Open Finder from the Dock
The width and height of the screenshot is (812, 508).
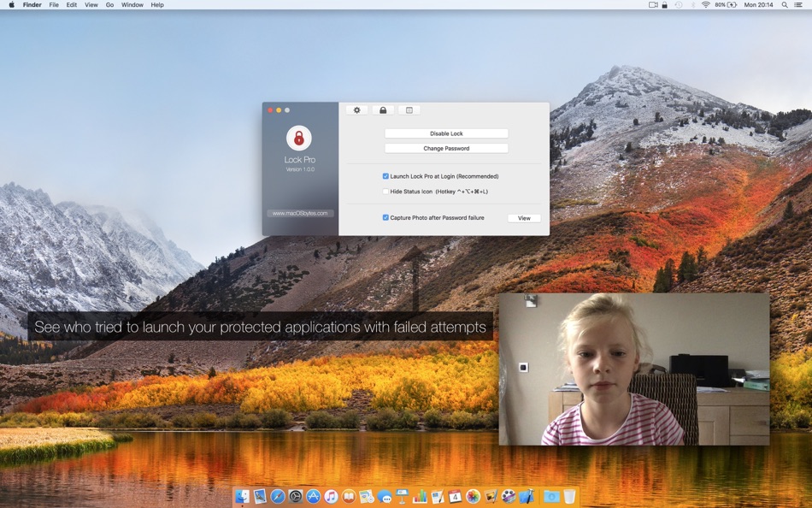tap(243, 496)
